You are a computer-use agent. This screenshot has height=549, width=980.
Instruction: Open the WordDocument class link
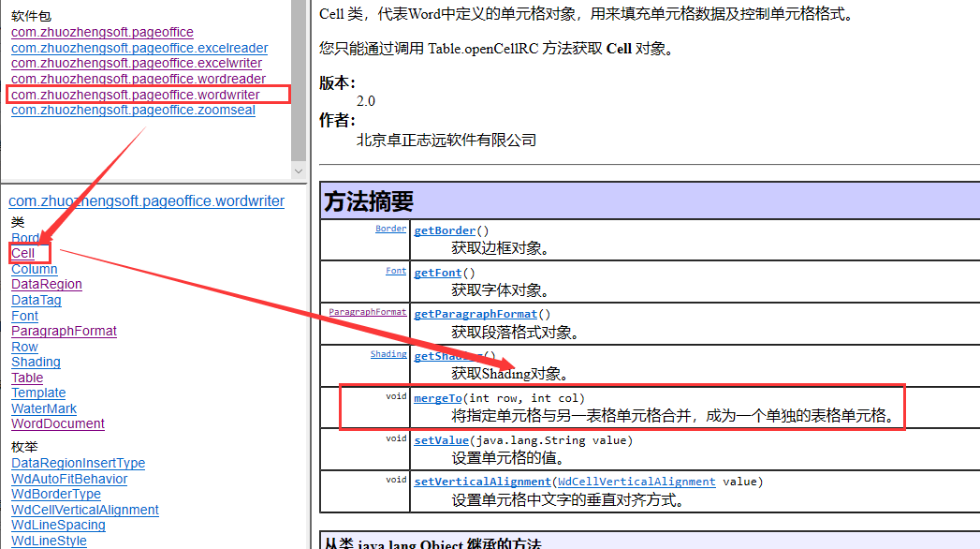57,423
